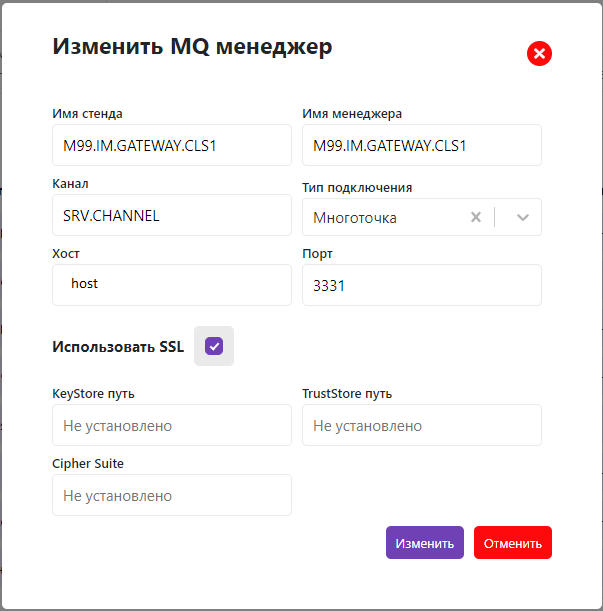The width and height of the screenshot is (603, 611).
Task: Toggle the Использовать SSL checkbox
Action: coord(214,346)
